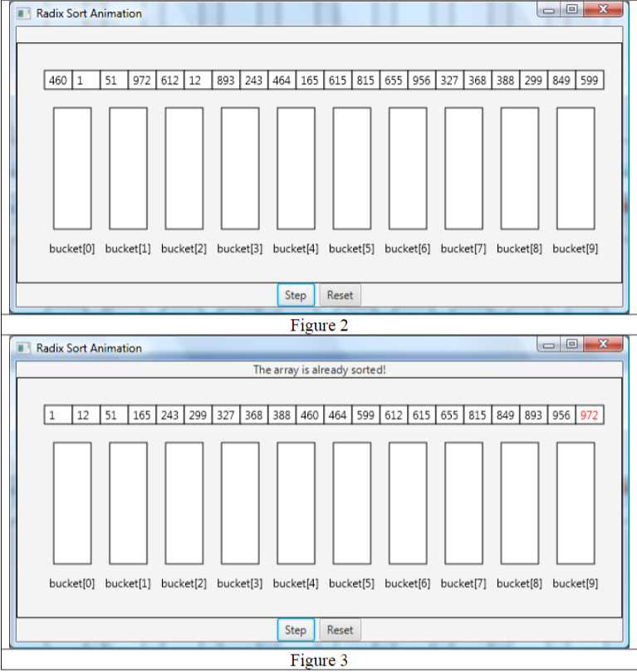Click Figure 3 caption text
637x672 pixels.
[319, 660]
